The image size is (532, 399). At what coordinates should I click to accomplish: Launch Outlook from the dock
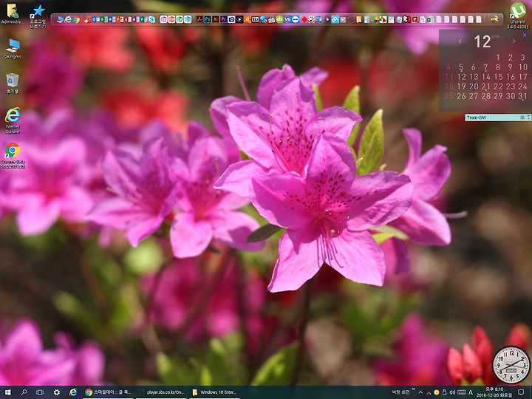[x=95, y=20]
